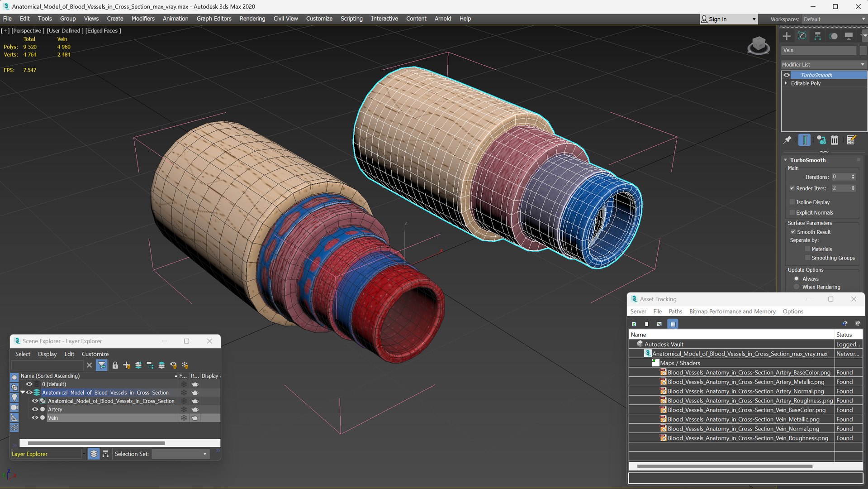Screen dimensions: 868x489
Task: Open the Create command panel tab
Action: coord(787,36)
